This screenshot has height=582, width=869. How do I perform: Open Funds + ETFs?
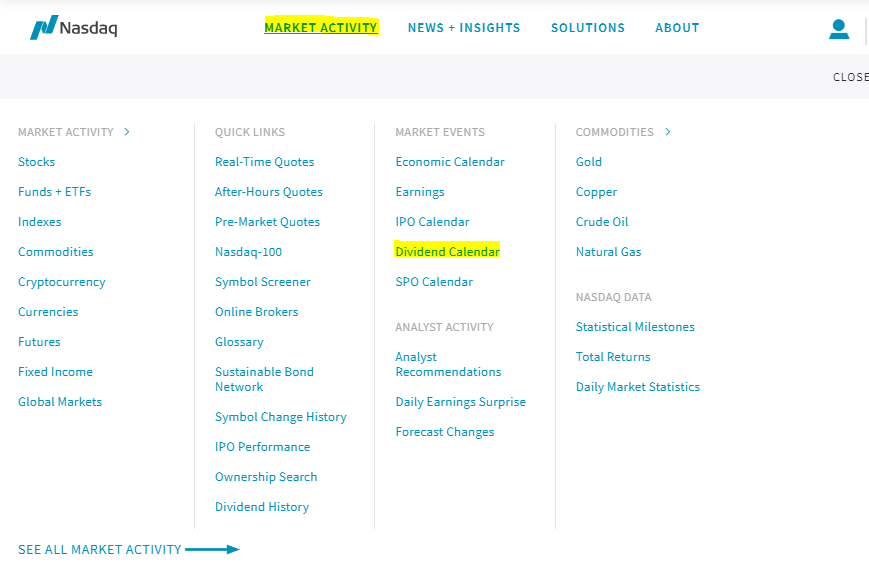tap(54, 192)
